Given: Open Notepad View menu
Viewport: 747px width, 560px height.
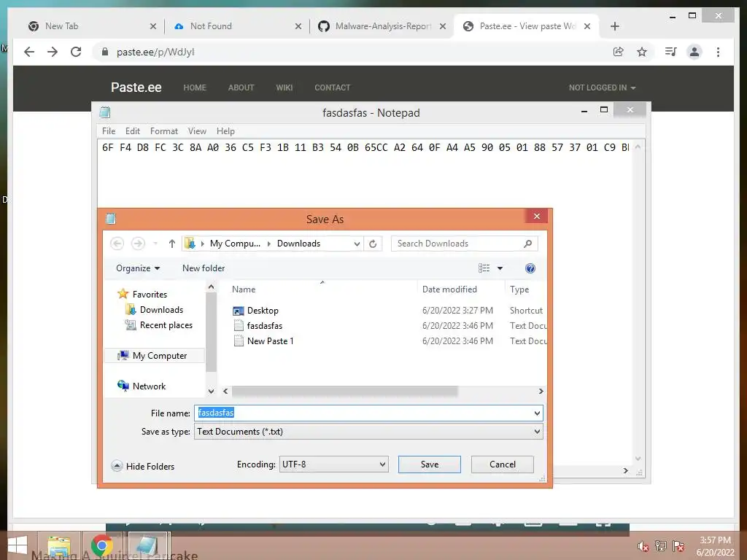Looking at the screenshot, I should [x=197, y=131].
